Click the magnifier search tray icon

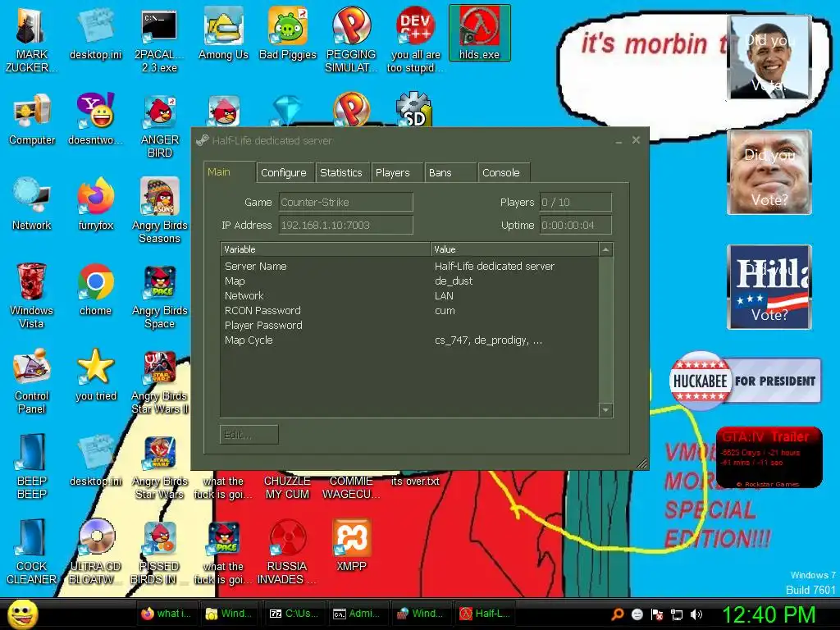pos(618,614)
